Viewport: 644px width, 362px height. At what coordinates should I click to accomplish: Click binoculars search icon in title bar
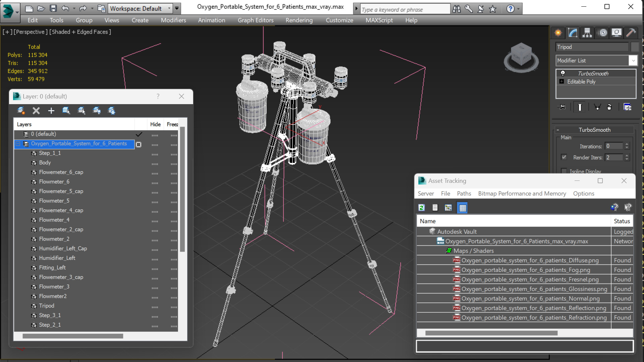pos(457,9)
